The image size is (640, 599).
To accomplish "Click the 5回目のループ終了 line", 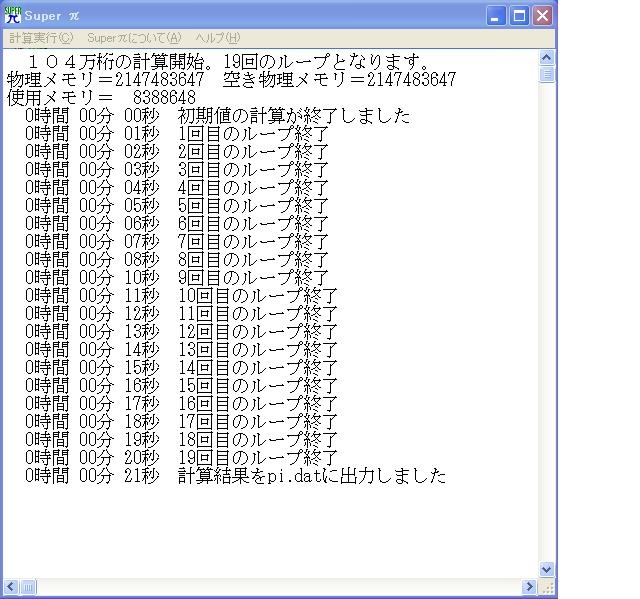I will pos(177,206).
